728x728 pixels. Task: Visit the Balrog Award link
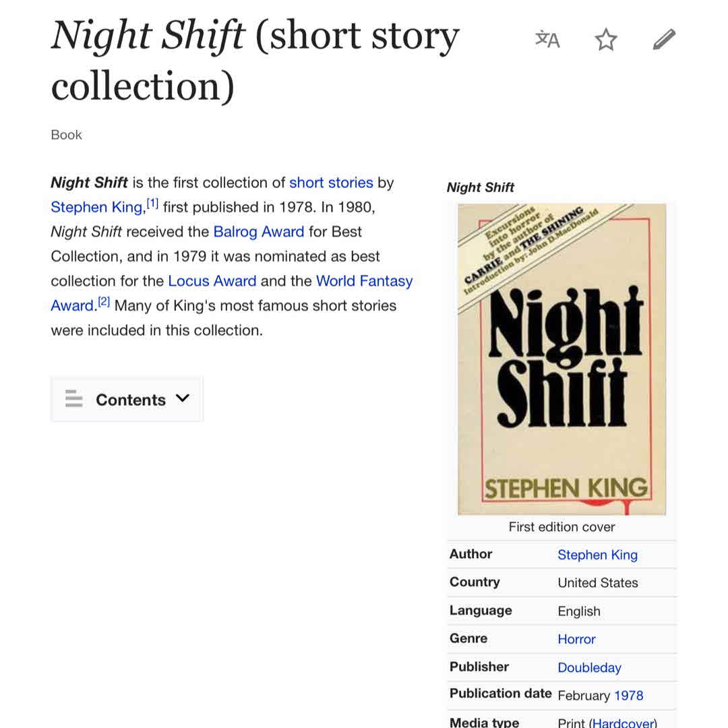pos(259,232)
